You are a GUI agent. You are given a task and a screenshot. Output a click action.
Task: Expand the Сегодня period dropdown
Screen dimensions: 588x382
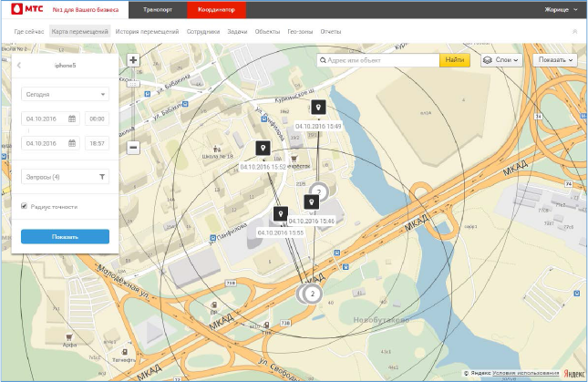65,94
